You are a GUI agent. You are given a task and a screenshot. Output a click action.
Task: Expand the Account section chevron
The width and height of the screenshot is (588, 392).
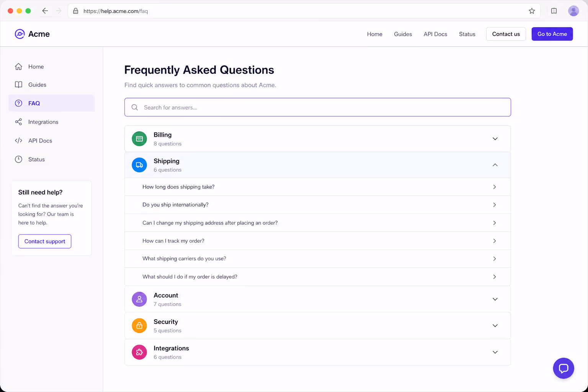coord(495,299)
